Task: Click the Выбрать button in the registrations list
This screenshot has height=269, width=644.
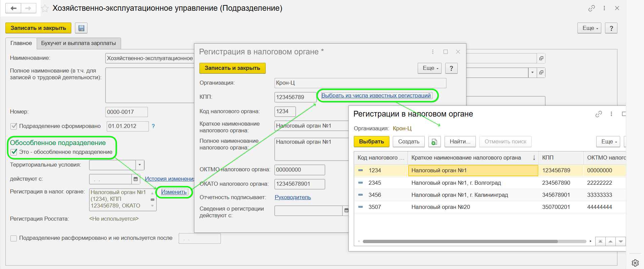Action: pos(371,142)
